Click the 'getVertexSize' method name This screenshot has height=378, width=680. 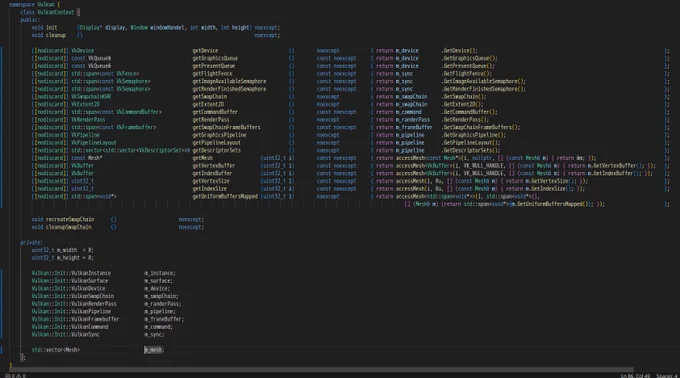[211, 181]
